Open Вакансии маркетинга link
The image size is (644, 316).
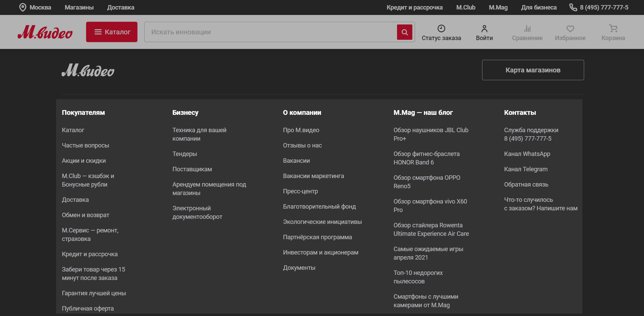313,176
